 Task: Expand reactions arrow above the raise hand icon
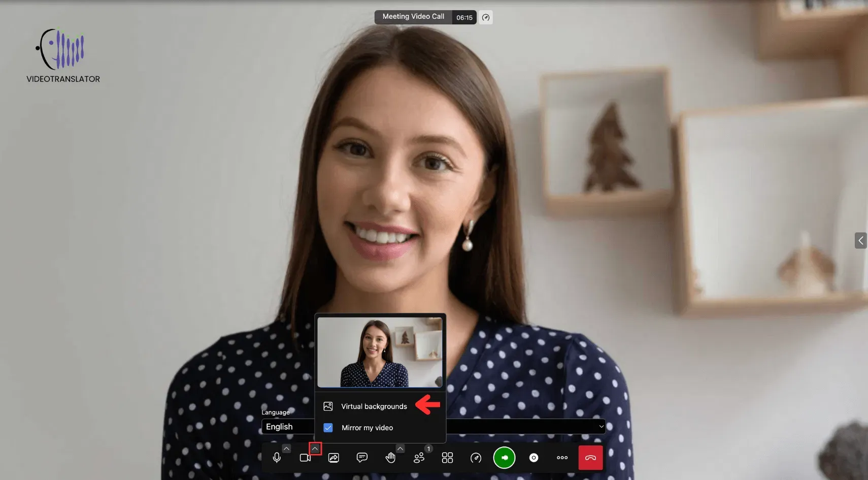(x=400, y=449)
